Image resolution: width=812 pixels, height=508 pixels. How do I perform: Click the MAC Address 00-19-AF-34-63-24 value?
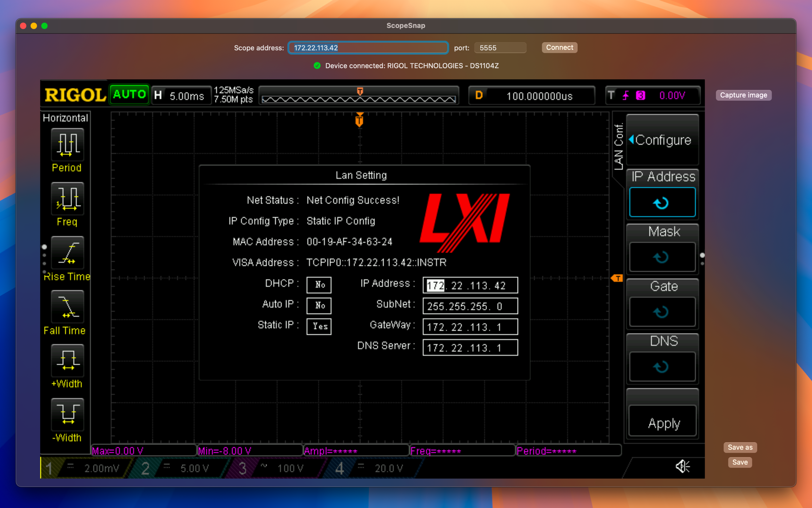click(349, 242)
